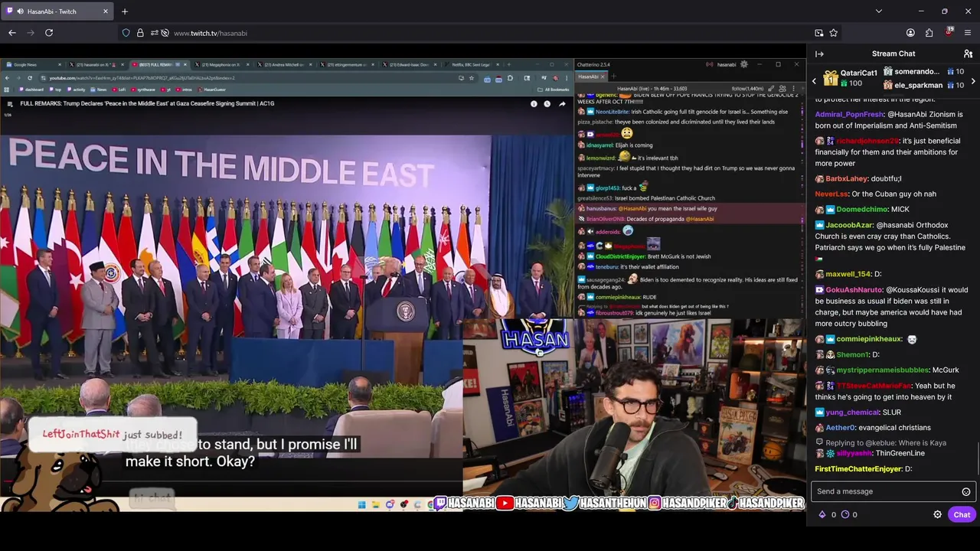Open tracking protection shield panel
The height and width of the screenshot is (551, 980).
pyautogui.click(x=126, y=33)
